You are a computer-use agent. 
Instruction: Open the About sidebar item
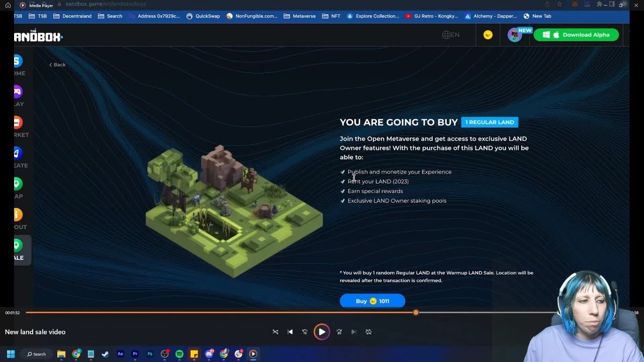[x=20, y=219]
